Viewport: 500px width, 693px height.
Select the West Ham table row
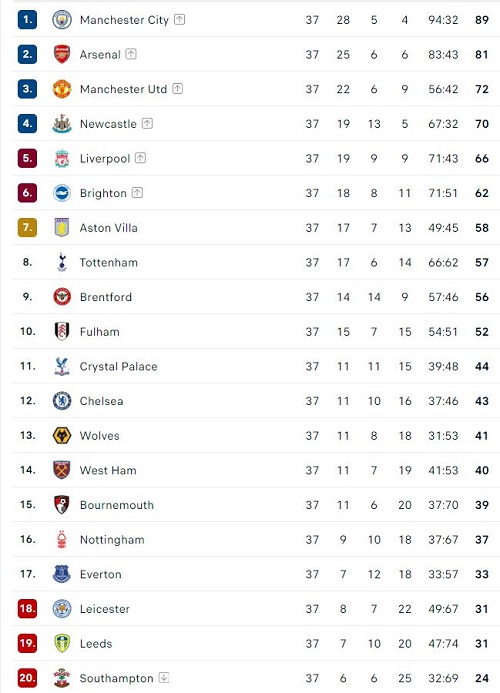click(256, 470)
